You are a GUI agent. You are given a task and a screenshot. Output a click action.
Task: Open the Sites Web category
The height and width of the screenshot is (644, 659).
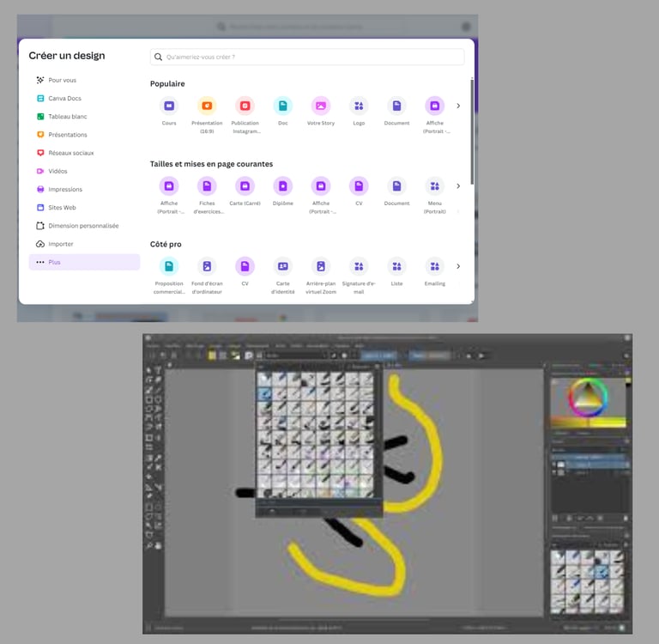pyautogui.click(x=84, y=208)
